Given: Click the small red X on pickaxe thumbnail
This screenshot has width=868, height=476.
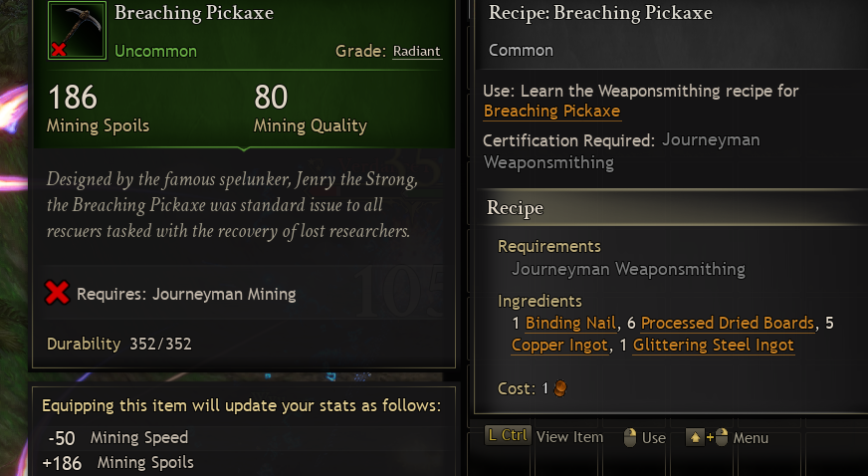Looking at the screenshot, I should click(x=59, y=49).
